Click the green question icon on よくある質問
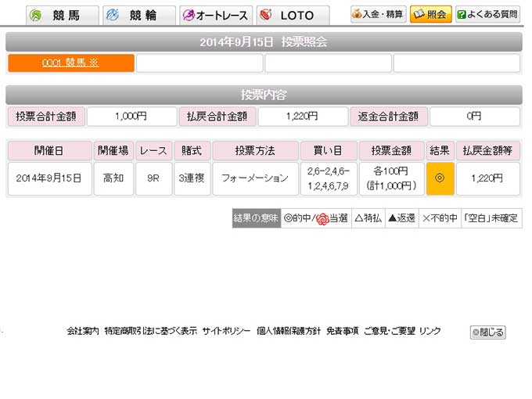The height and width of the screenshot is (399, 532). [462, 15]
